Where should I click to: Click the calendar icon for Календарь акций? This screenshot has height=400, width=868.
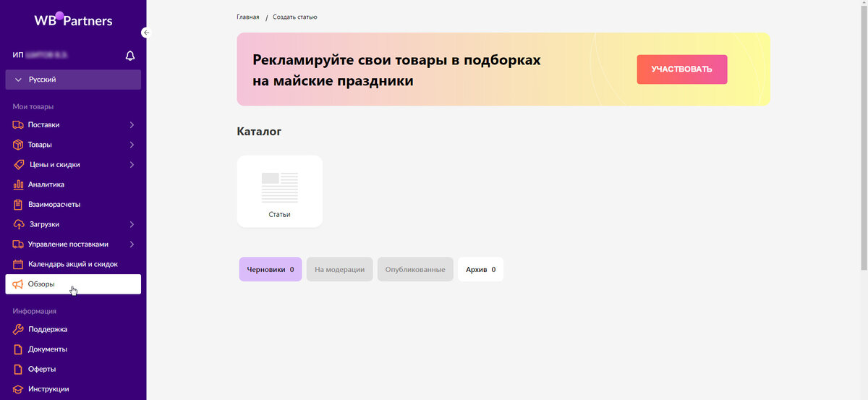[x=18, y=264]
